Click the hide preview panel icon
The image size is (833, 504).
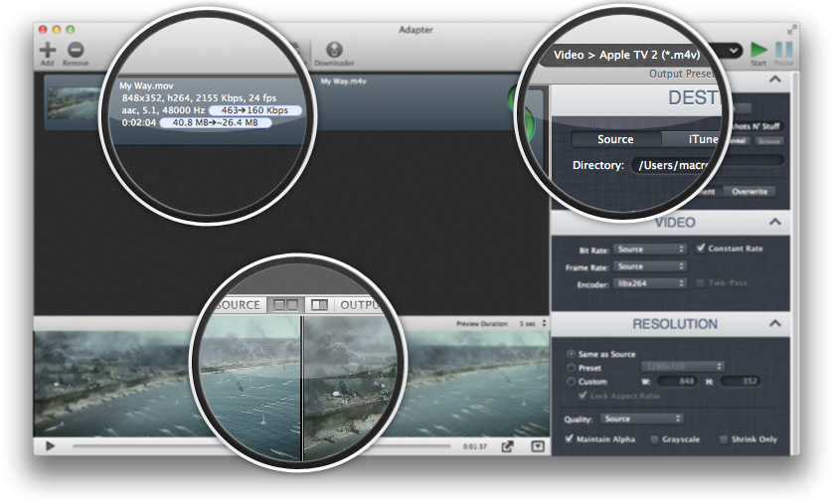[538, 446]
